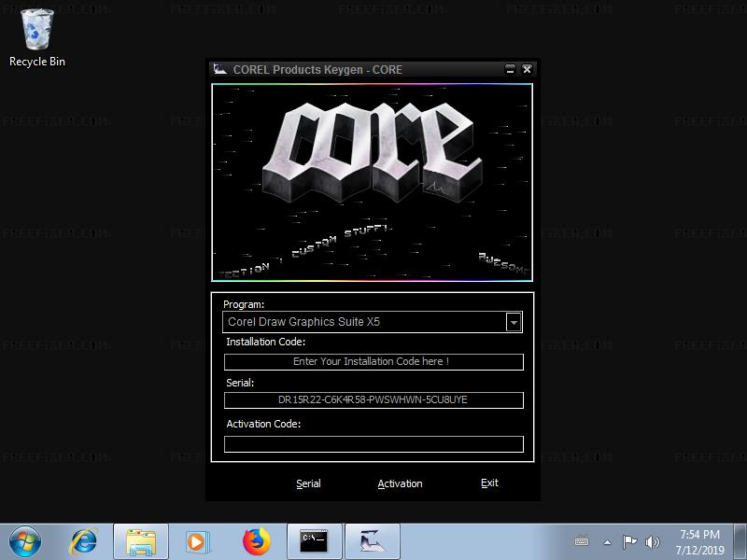Close the COREL Products Keygen window
747x560 pixels.
coord(527,69)
